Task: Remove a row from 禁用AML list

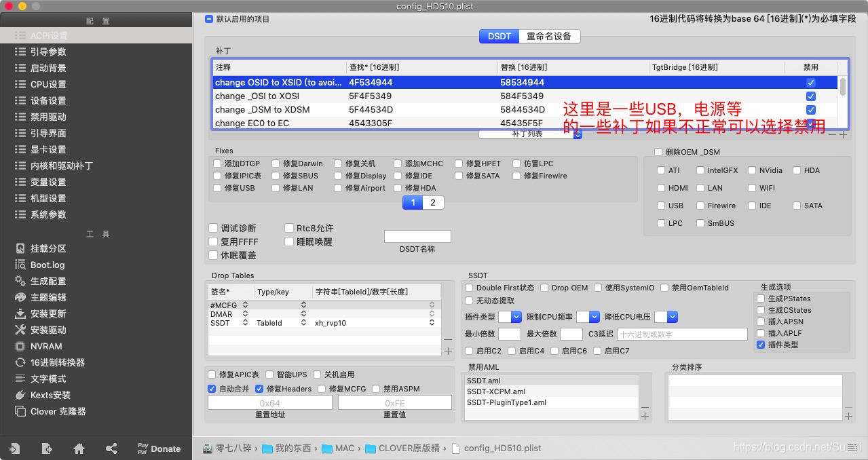Action: 645,407
